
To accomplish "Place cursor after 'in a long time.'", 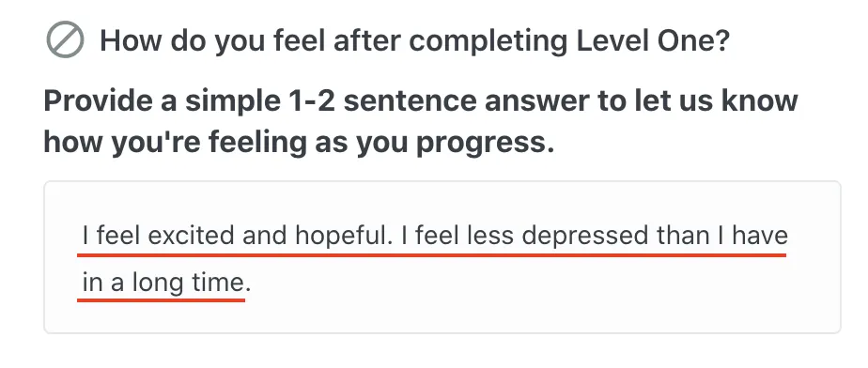I will point(253,284).
